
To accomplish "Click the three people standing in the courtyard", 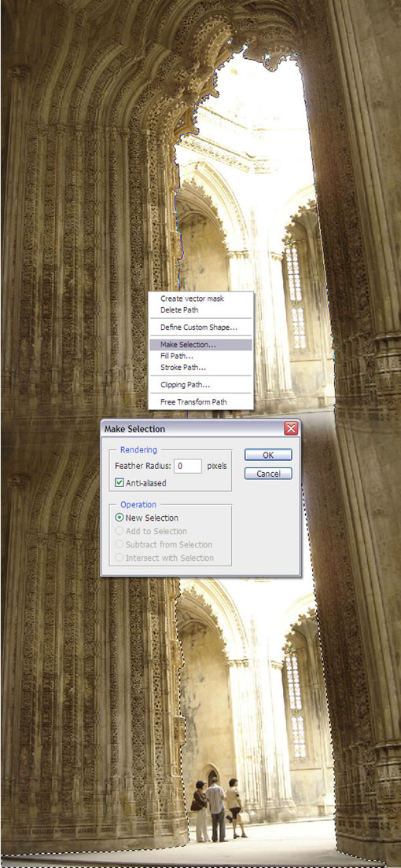I will tap(219, 810).
